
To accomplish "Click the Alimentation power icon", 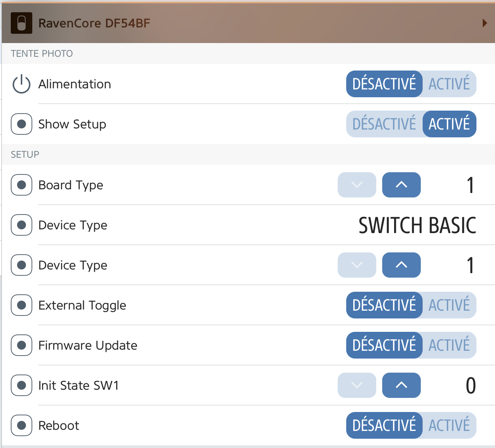I will (22, 84).
